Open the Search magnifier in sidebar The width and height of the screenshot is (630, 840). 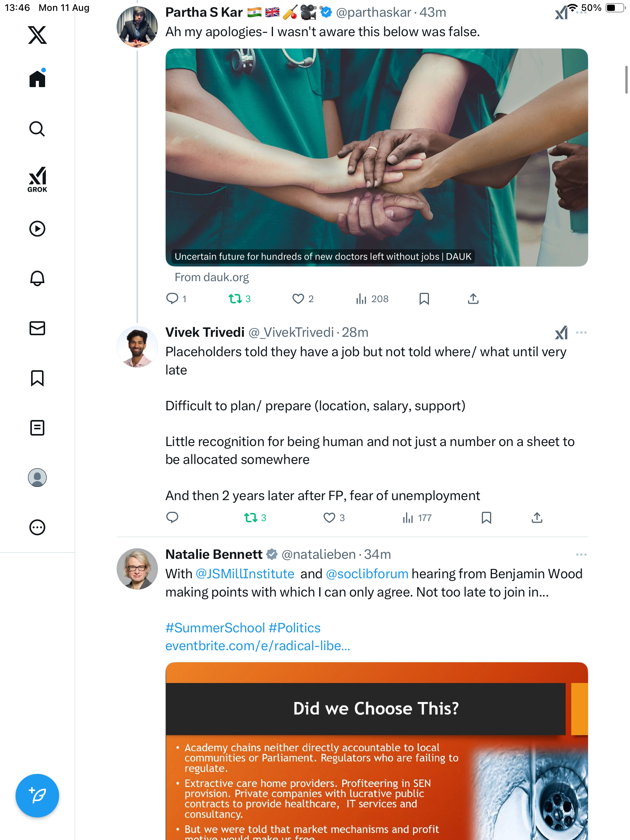click(x=37, y=129)
